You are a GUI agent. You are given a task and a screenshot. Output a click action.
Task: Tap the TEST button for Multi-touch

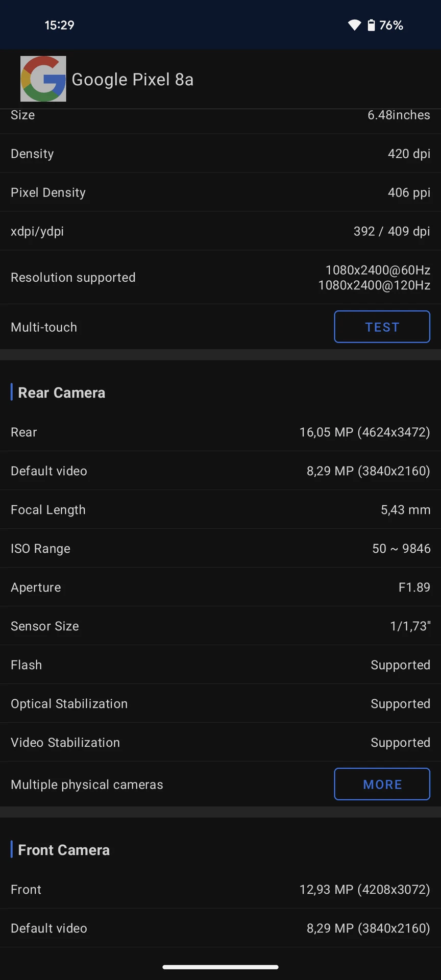coord(382,327)
